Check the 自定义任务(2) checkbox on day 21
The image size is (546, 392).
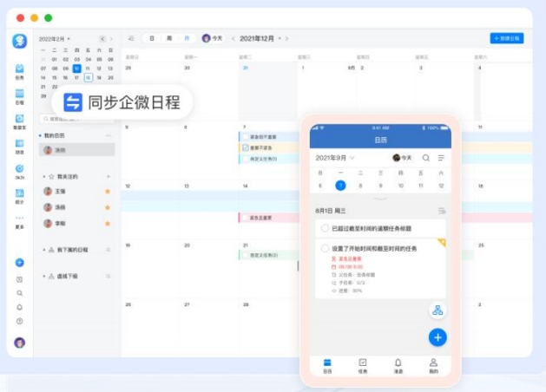(x=245, y=255)
